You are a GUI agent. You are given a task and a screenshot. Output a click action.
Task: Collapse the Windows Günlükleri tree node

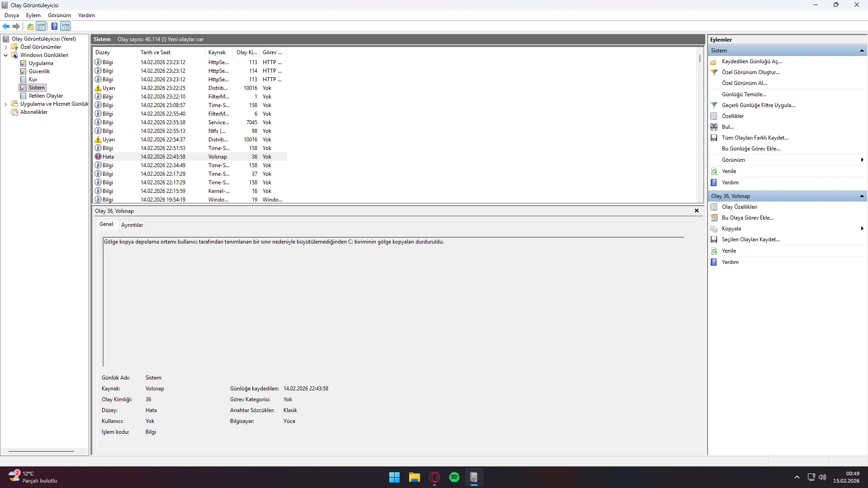coord(5,55)
